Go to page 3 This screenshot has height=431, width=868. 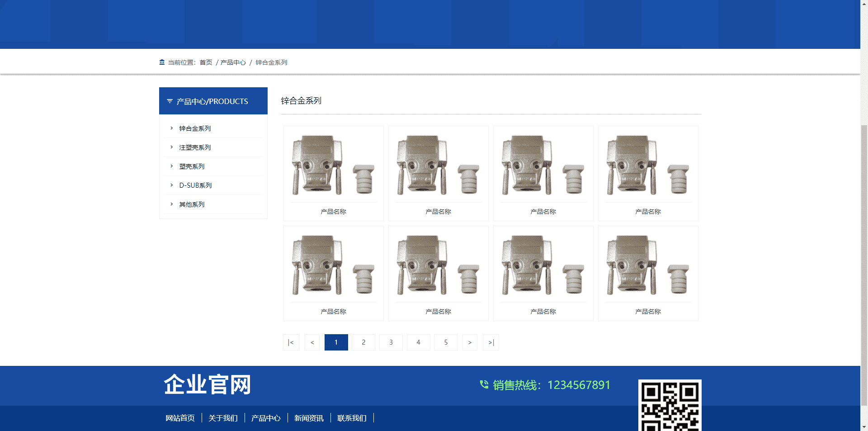click(x=391, y=342)
